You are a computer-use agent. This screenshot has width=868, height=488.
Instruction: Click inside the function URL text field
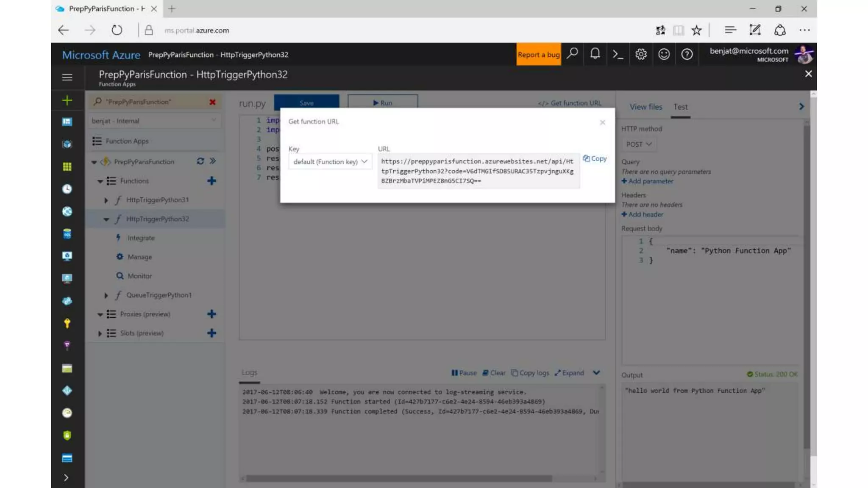(x=478, y=171)
